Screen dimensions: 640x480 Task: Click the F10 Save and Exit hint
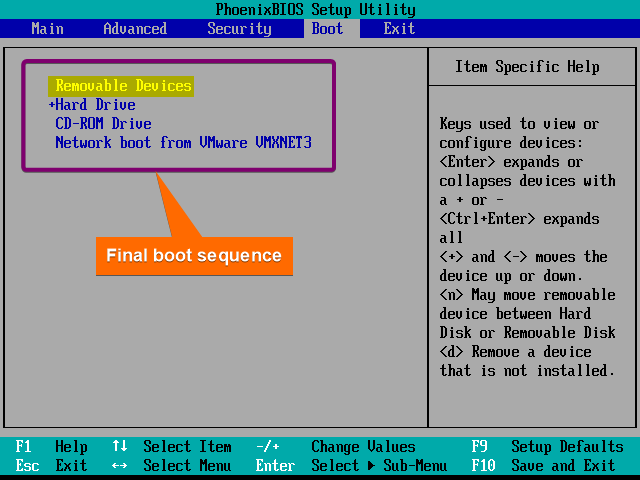point(543,466)
